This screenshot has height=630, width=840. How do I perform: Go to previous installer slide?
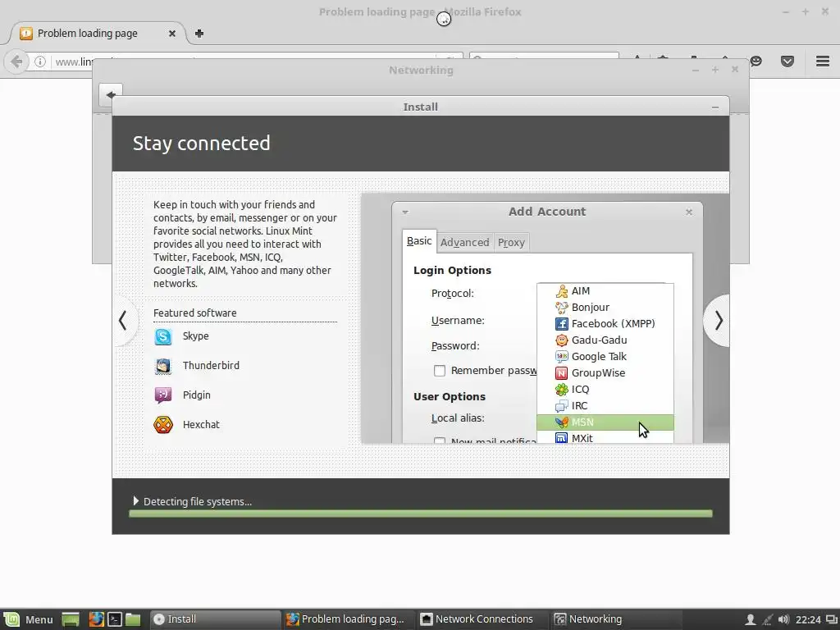coord(123,321)
